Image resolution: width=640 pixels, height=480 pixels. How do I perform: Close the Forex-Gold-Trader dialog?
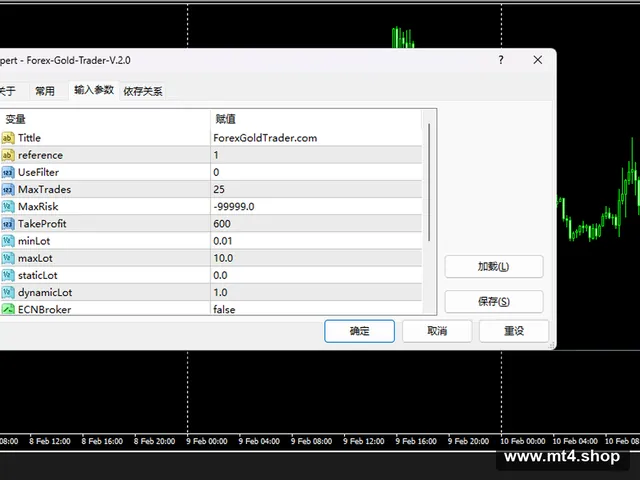pos(538,60)
